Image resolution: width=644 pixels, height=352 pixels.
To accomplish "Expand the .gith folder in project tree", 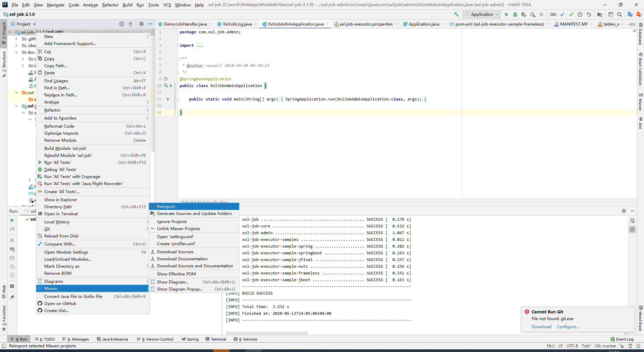I will coord(16,39).
